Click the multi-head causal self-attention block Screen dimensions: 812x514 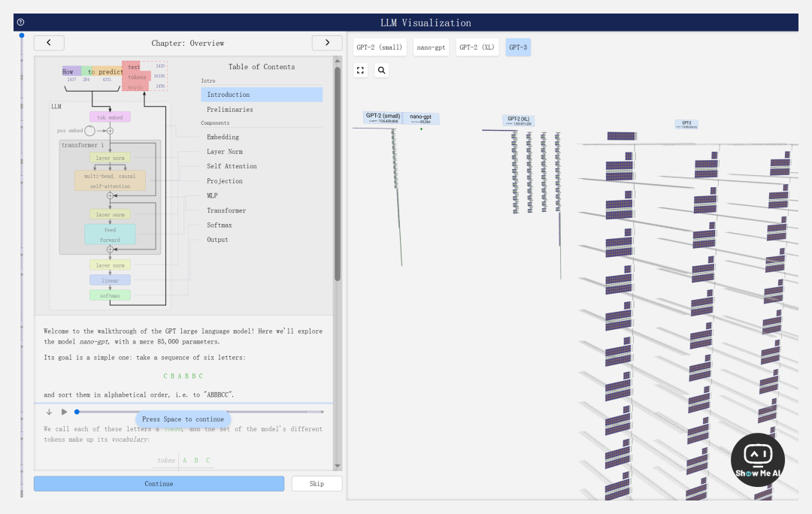tap(110, 180)
